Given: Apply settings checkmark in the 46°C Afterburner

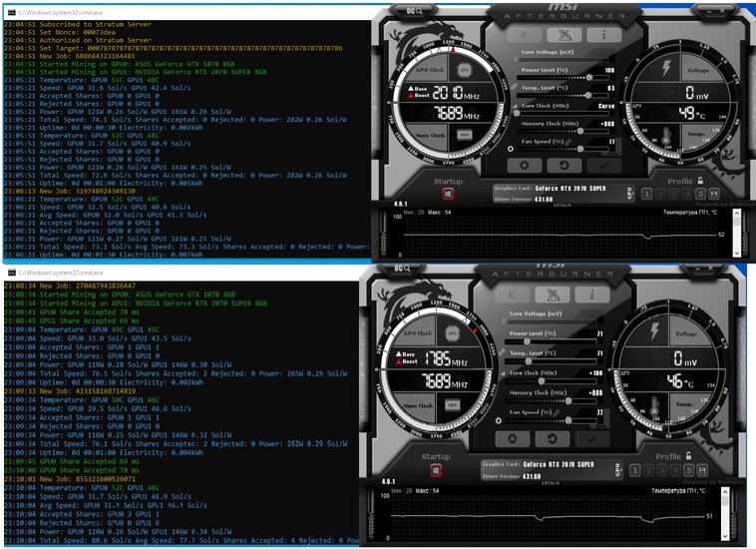Looking at the screenshot, I should pyautogui.click(x=591, y=439).
